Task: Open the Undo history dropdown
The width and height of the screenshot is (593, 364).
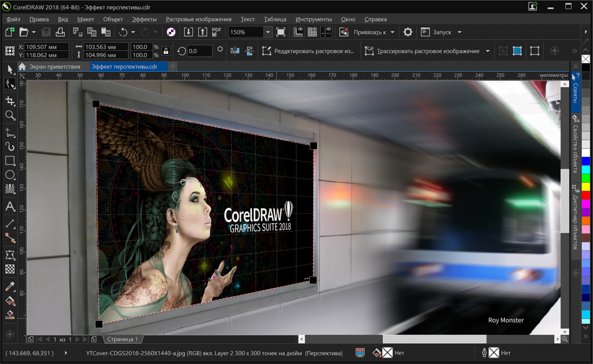Action: (133, 32)
